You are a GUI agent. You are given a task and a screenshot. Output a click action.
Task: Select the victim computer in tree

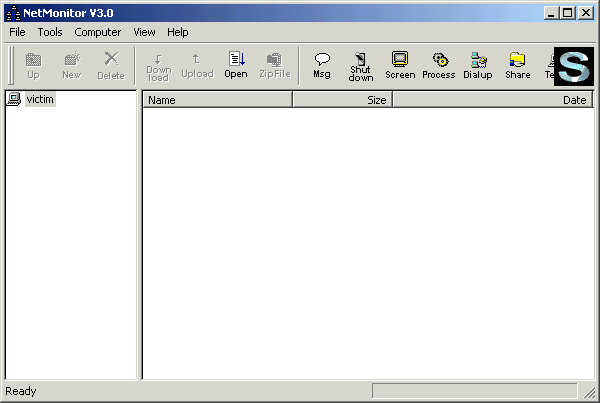point(40,98)
